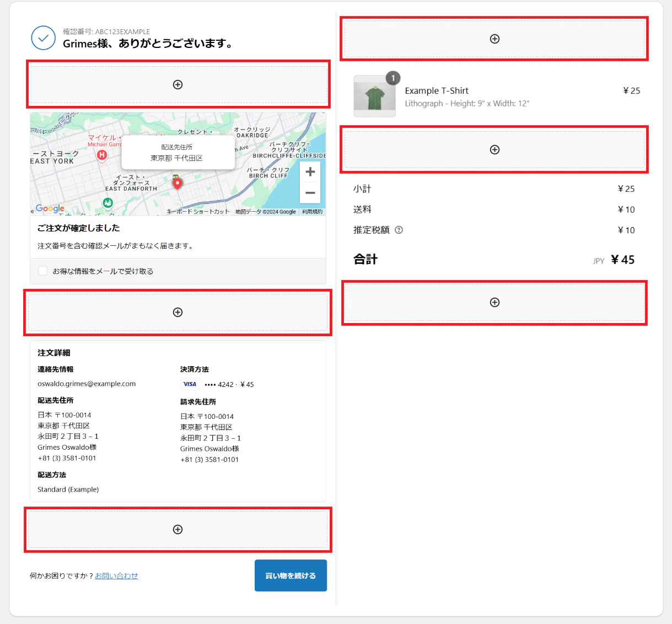Add block below the 注文詳細 card
The image size is (672, 624).
pos(178,529)
